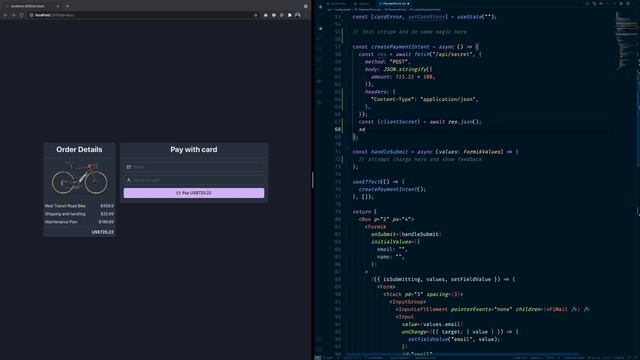
Task: Go back in the browser
Action: (x=5, y=15)
